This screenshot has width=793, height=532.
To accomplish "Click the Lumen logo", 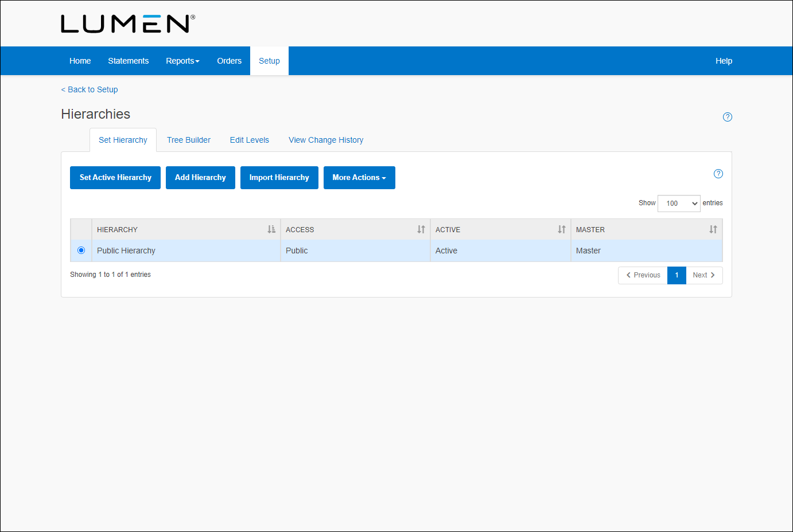I will click(x=127, y=24).
